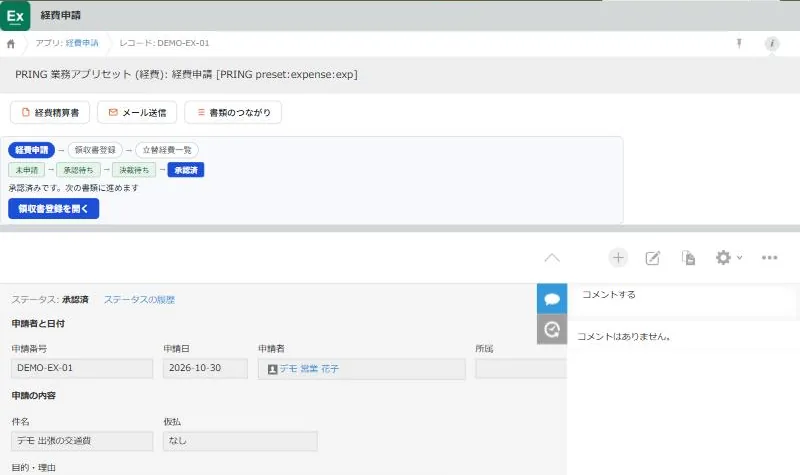Add a new record with plus icon
The height and width of the screenshot is (475, 800).
(618, 258)
